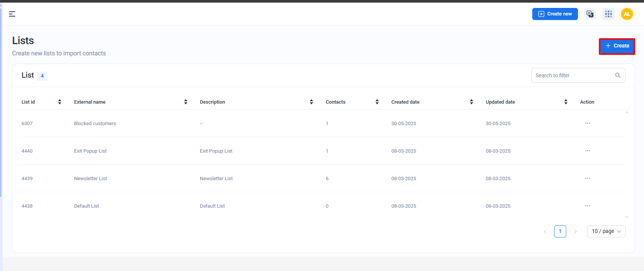Click the blue Create list button
The width and height of the screenshot is (644, 271).
[x=617, y=46]
